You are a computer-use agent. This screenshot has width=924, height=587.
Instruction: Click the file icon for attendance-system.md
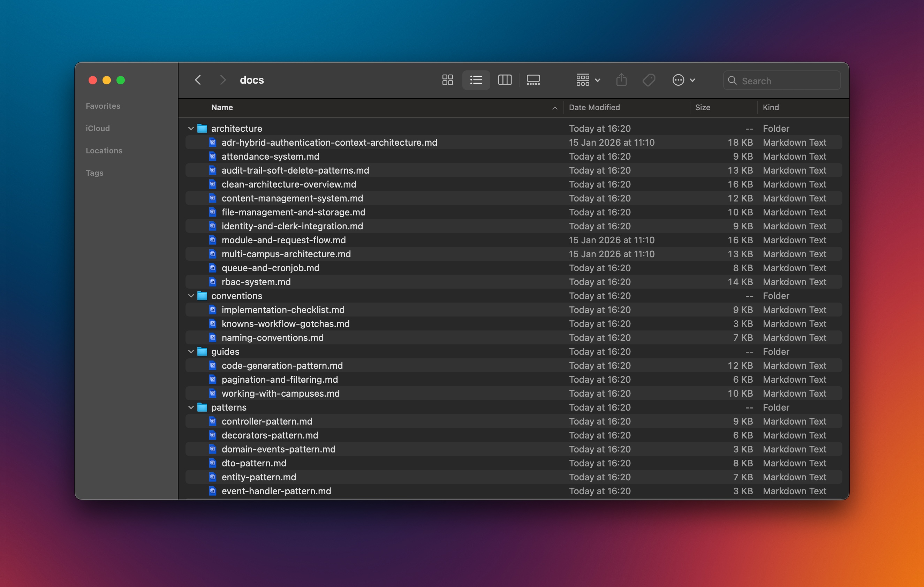point(213,156)
